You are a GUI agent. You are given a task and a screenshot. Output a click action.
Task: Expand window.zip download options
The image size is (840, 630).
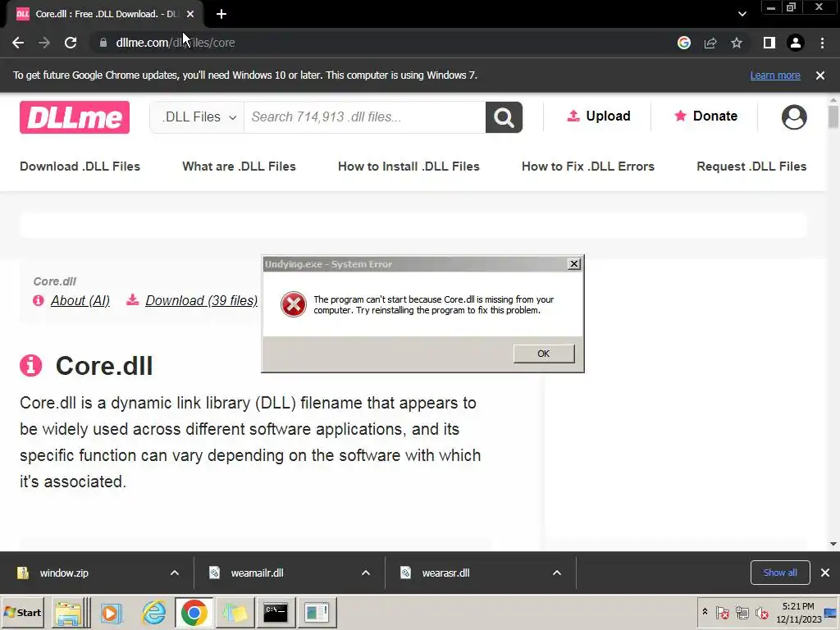(x=175, y=573)
